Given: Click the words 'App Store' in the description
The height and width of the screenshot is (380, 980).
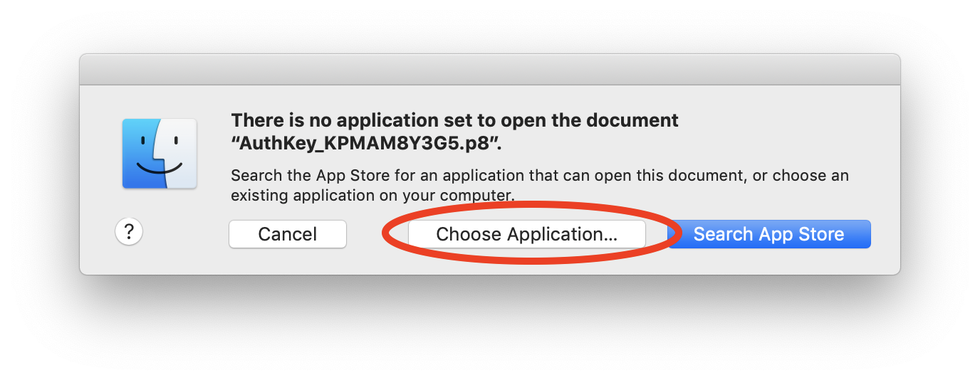Looking at the screenshot, I should (338, 175).
